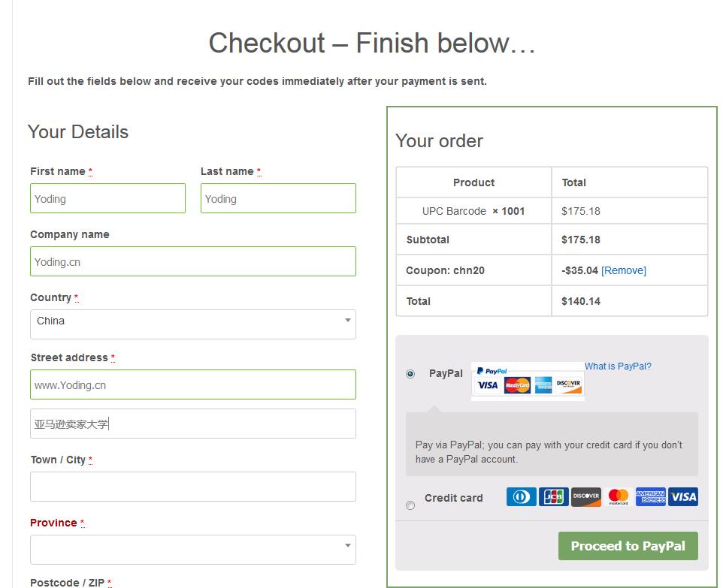Image resolution: width=726 pixels, height=588 pixels.
Task: Open the What is PayPal? link
Action: coord(618,366)
